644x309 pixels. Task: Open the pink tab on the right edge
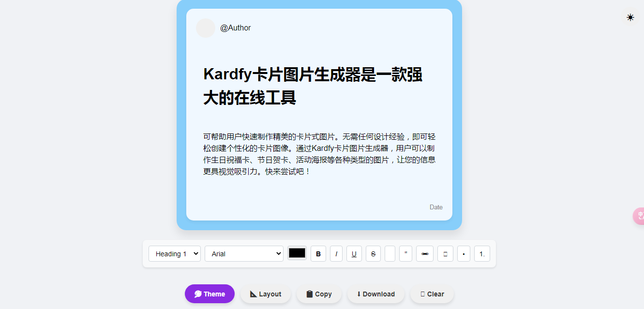(x=640, y=216)
